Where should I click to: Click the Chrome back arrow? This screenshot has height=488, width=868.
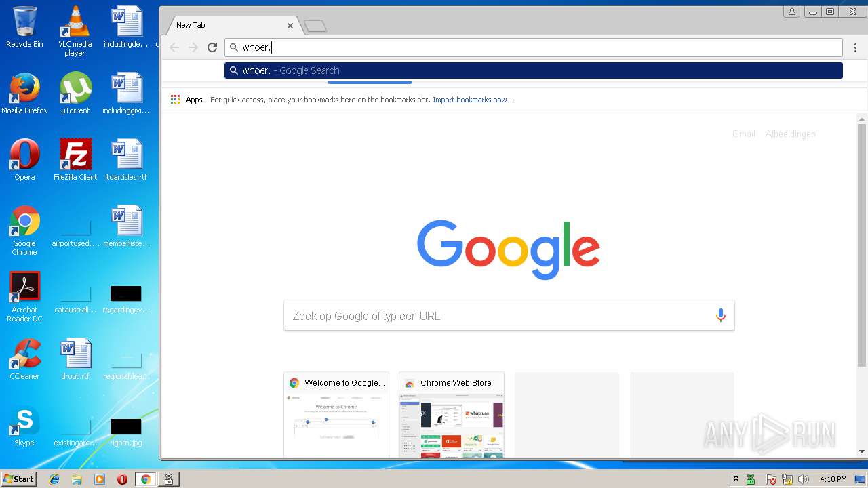click(174, 47)
